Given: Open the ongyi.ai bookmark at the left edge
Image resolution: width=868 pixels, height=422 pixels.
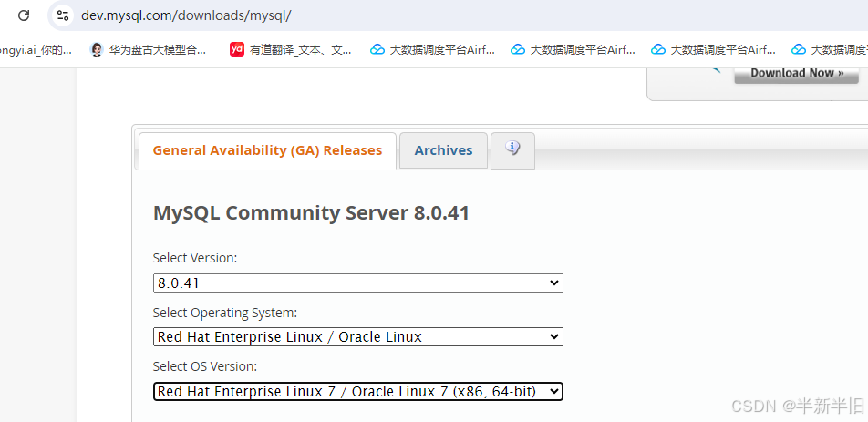Looking at the screenshot, I should (x=36, y=50).
